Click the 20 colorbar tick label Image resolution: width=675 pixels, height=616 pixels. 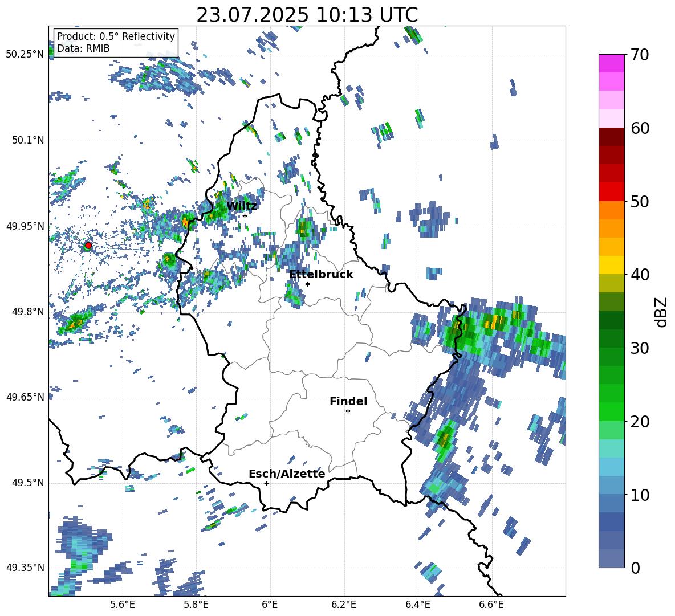tap(640, 422)
